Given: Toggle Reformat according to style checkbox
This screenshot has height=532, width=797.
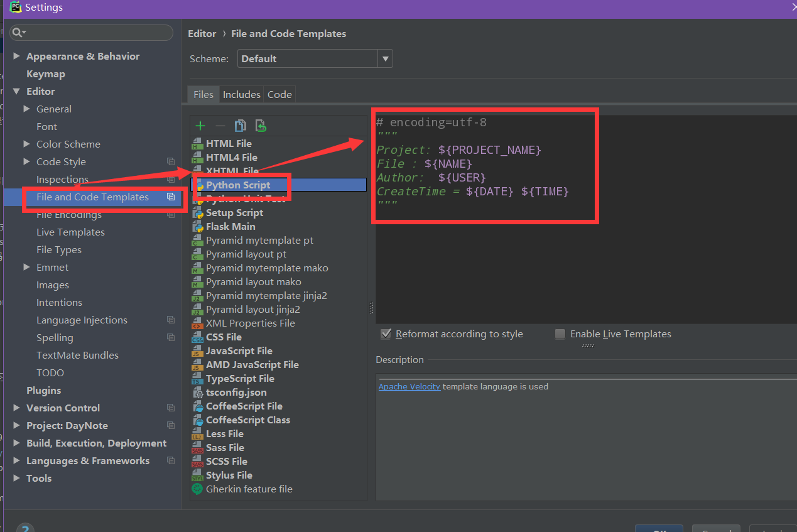Looking at the screenshot, I should click(386, 334).
